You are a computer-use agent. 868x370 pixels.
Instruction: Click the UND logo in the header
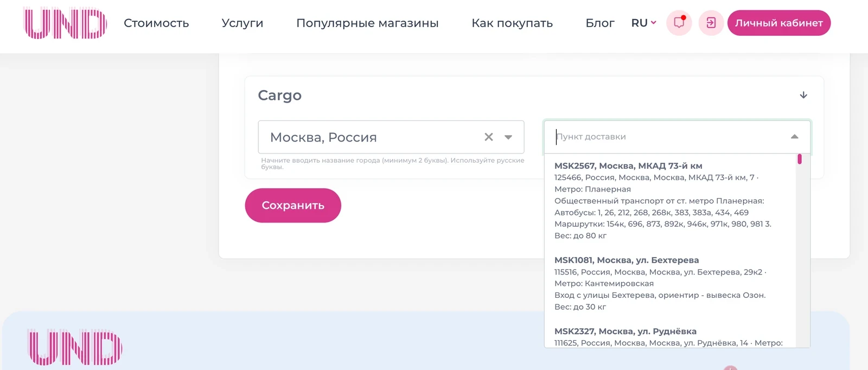click(x=65, y=23)
